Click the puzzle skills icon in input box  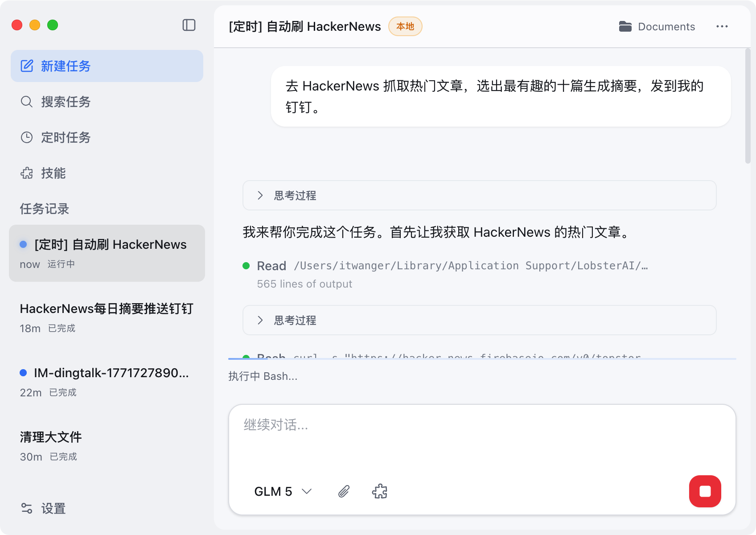pos(379,491)
